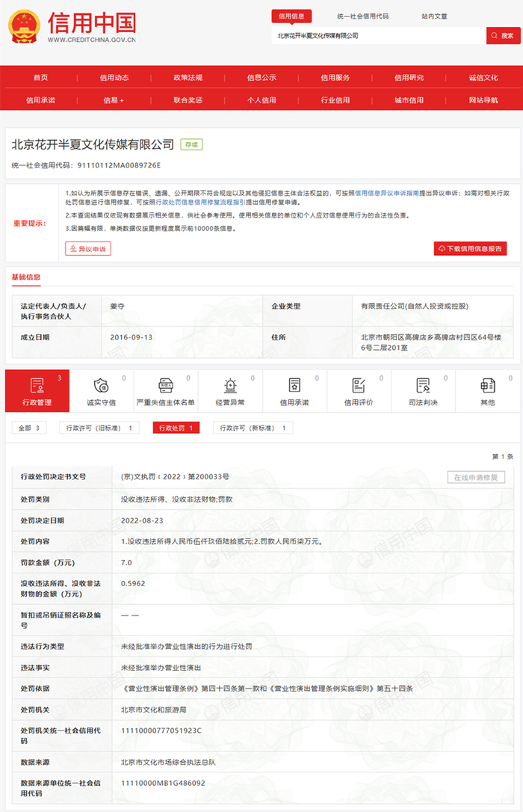
Task: Open the 信用研究 navigation item
Action: click(409, 78)
